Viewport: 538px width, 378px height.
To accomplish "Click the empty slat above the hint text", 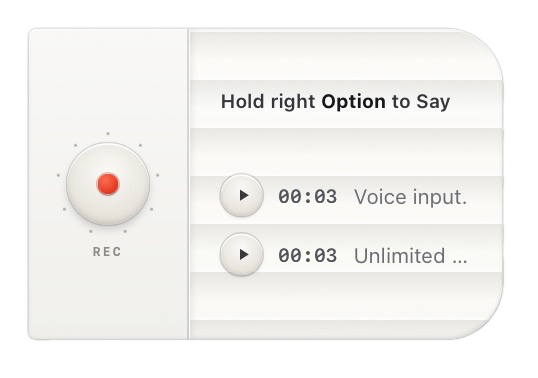I will click(x=346, y=56).
